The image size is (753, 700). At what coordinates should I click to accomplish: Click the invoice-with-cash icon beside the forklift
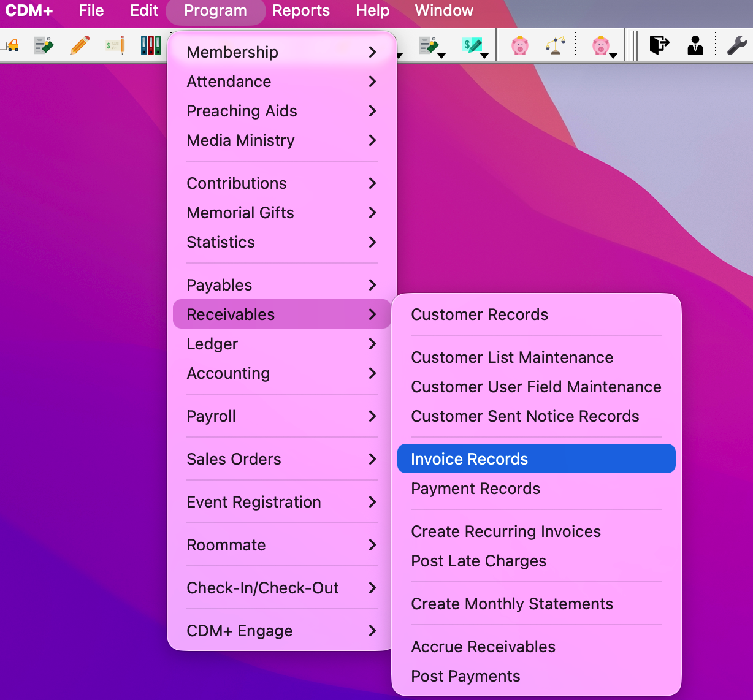[x=44, y=45]
